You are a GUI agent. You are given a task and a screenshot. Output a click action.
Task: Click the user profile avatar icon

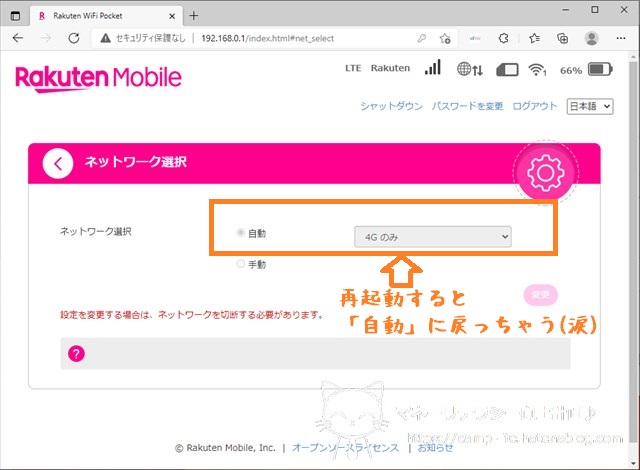591,38
